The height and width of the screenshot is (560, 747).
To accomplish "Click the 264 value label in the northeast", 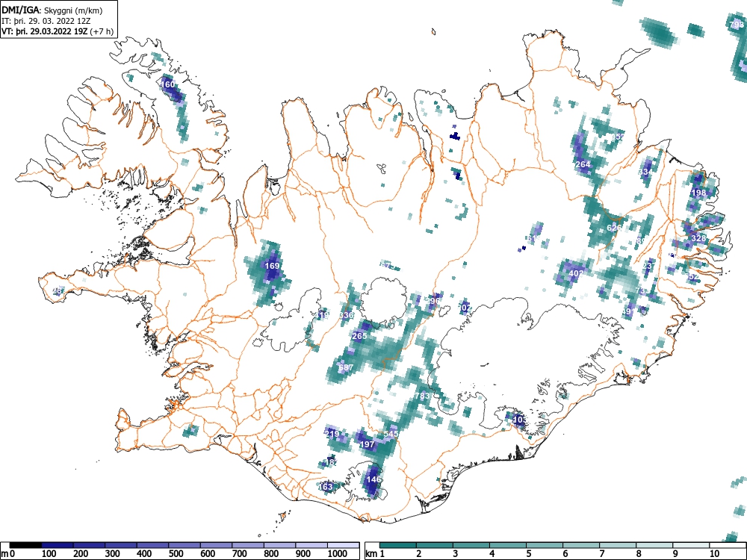I will (583, 164).
